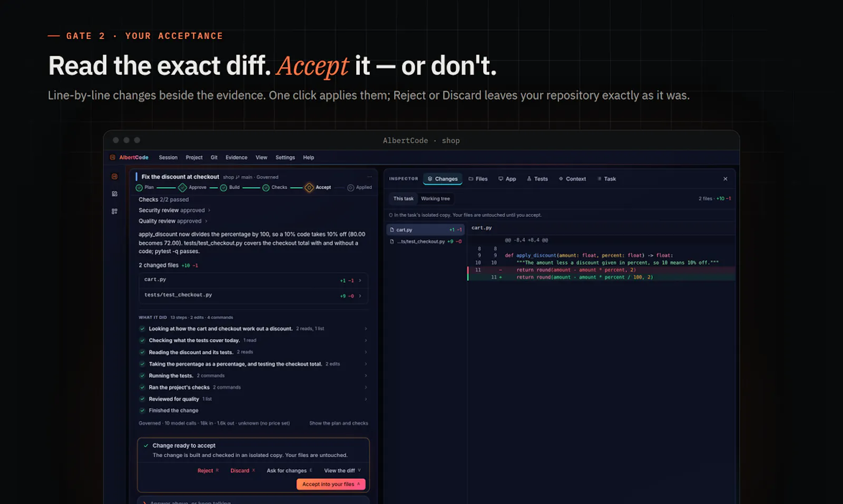Click the Applied step circle icon
Image resolution: width=843 pixels, height=504 pixels.
tap(350, 187)
